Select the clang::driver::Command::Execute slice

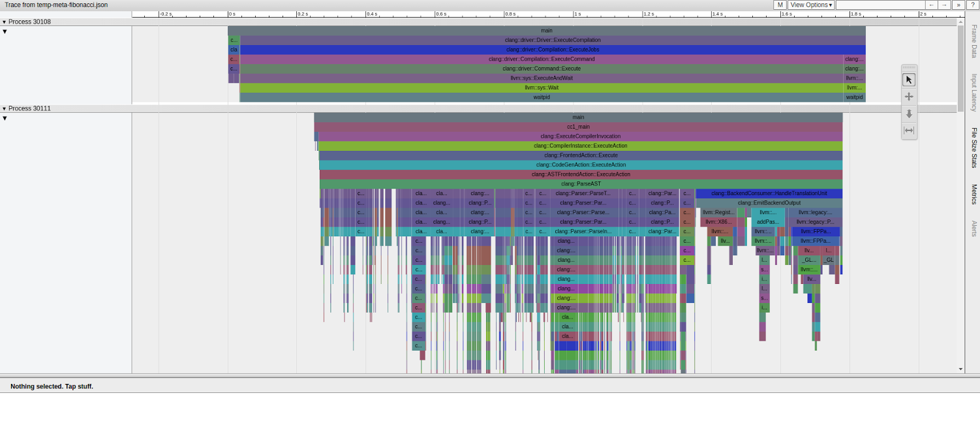(x=542, y=69)
